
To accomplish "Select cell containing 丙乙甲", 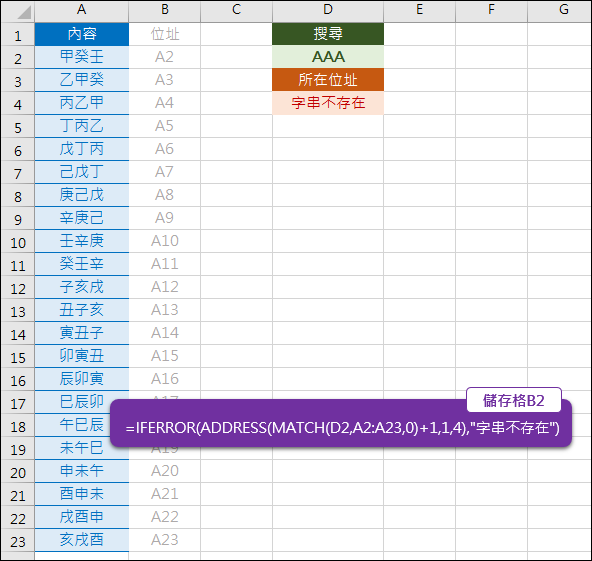I will tap(82, 103).
